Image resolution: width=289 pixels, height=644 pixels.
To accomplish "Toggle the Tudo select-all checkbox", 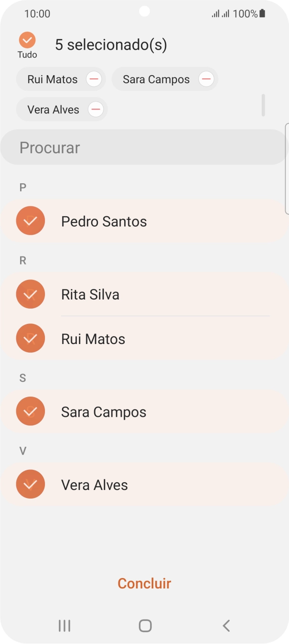I will point(27,40).
